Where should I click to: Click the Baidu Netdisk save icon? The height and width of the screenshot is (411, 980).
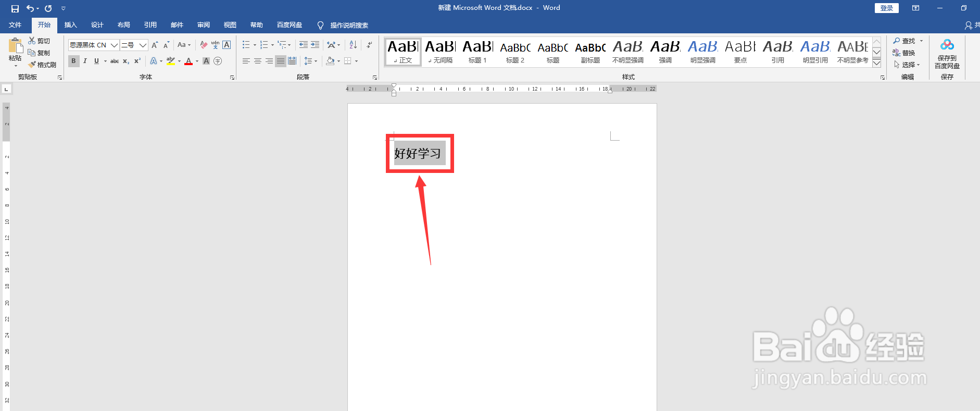coord(947,54)
